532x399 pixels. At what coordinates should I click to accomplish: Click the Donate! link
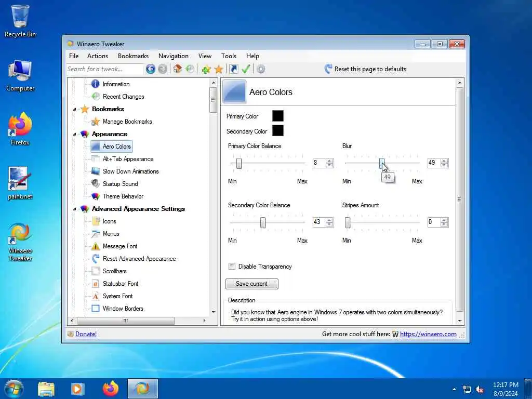click(86, 334)
